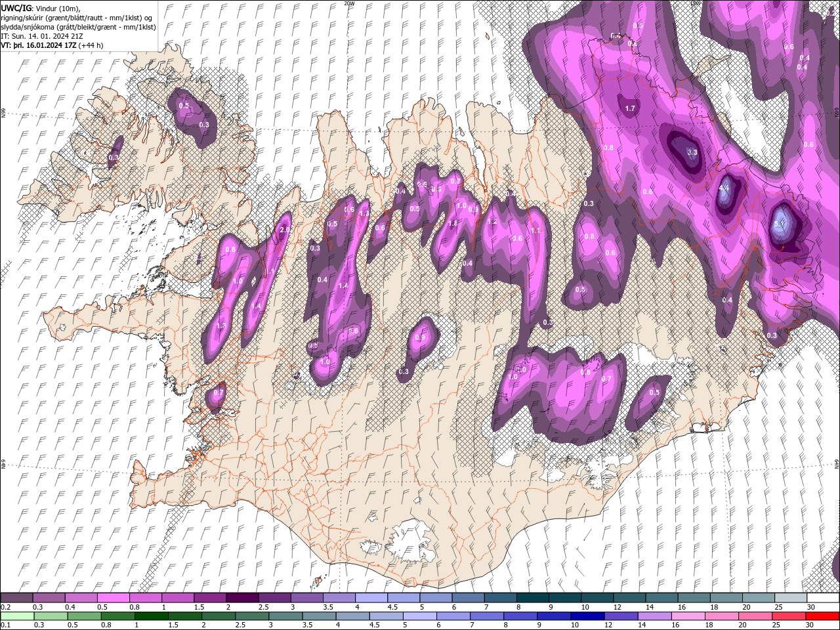840x630 pixels.
Task: Click top legend swatch between 25 and 30
Action: point(790,598)
